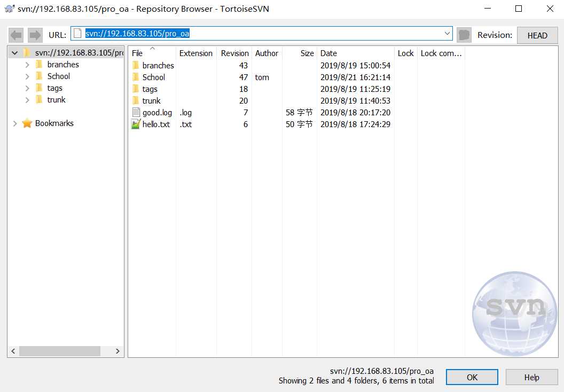Image resolution: width=564 pixels, height=392 pixels.
Task: Expand the School tree node
Action: pos(27,76)
